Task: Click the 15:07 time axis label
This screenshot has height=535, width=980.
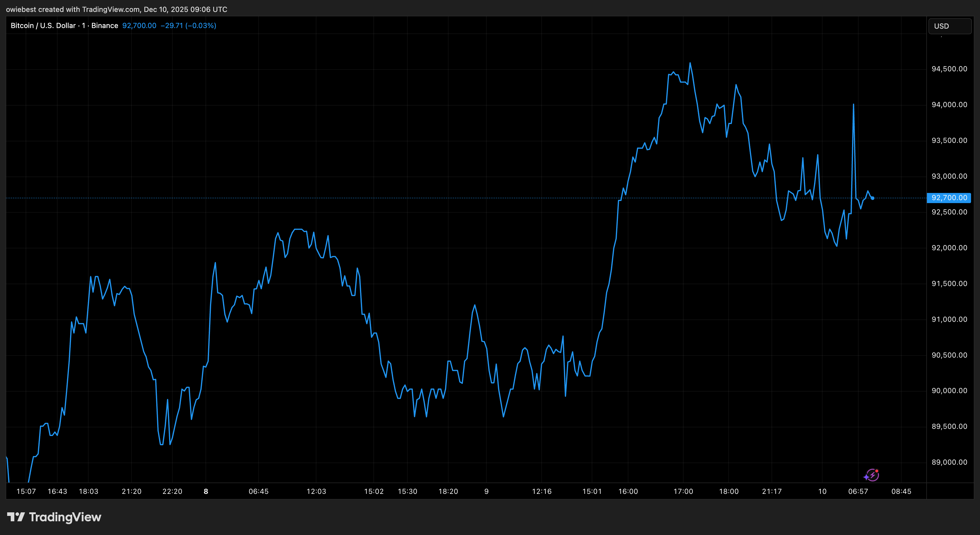Action: point(26,491)
